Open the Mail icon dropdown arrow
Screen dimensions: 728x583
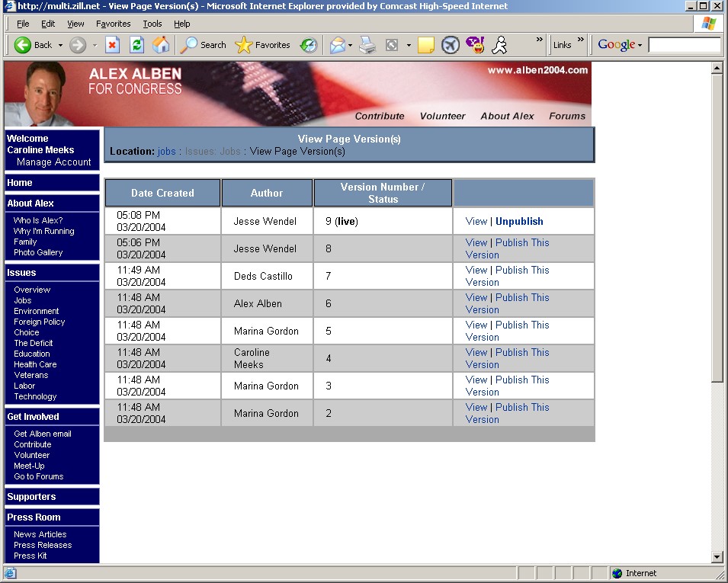pyautogui.click(x=350, y=45)
